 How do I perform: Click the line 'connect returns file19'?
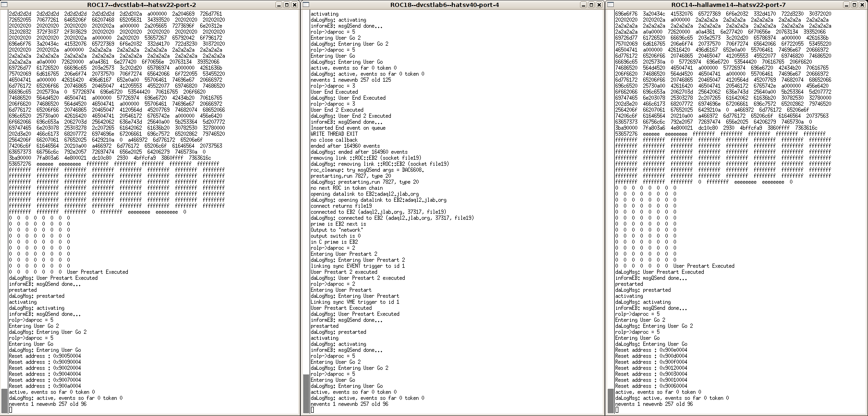341,206
